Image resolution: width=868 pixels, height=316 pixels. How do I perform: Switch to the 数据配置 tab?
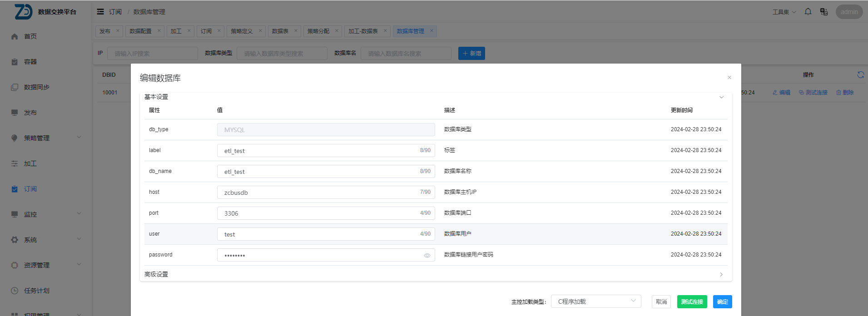pyautogui.click(x=140, y=31)
